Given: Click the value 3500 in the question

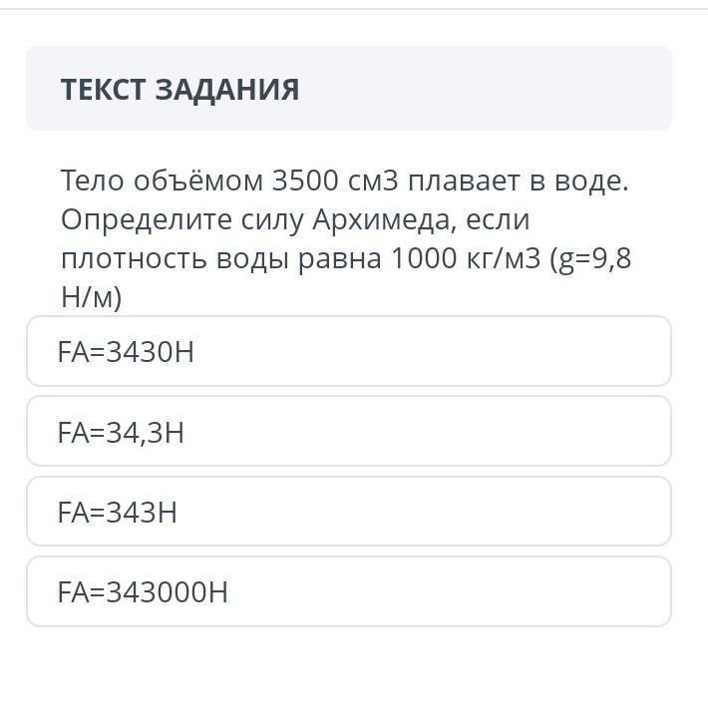Looking at the screenshot, I should 305,182.
